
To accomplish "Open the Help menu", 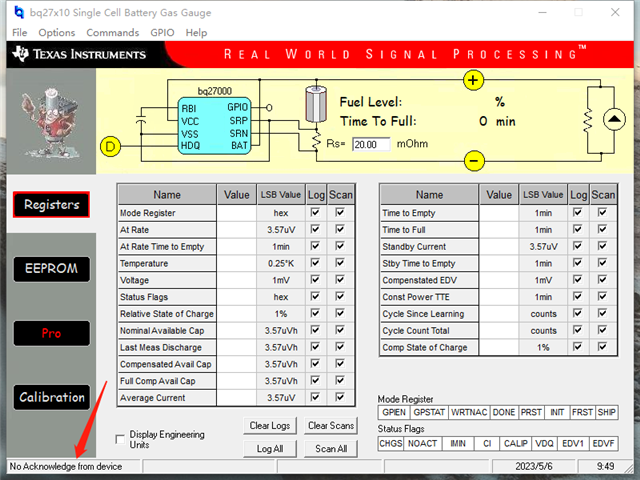I will coord(196,33).
